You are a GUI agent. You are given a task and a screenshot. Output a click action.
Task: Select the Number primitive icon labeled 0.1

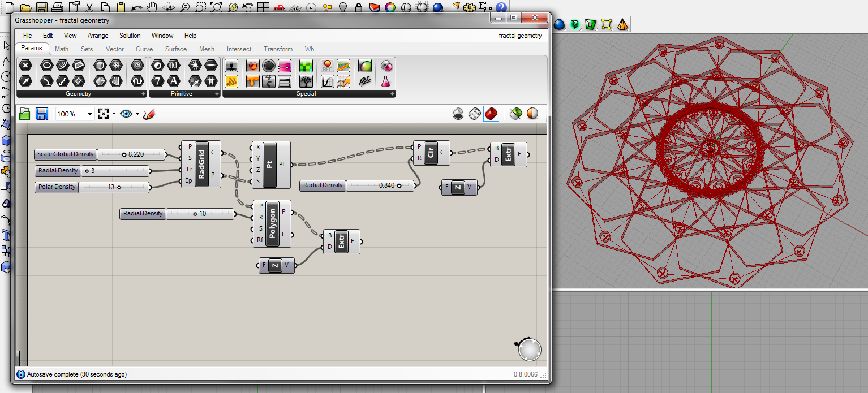[x=174, y=65]
